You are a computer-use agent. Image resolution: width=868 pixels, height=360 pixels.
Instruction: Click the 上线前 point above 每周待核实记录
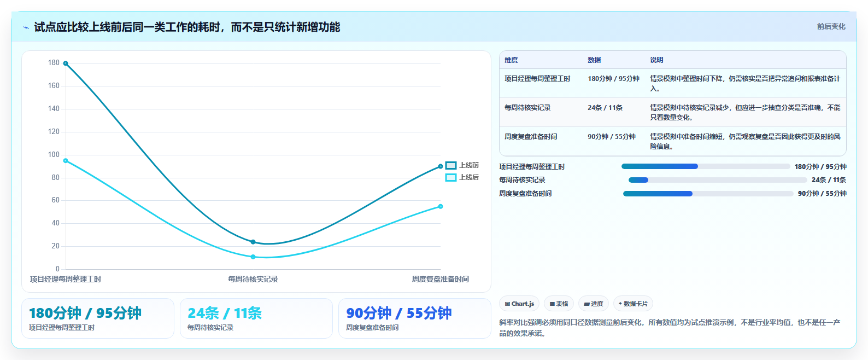(x=253, y=242)
